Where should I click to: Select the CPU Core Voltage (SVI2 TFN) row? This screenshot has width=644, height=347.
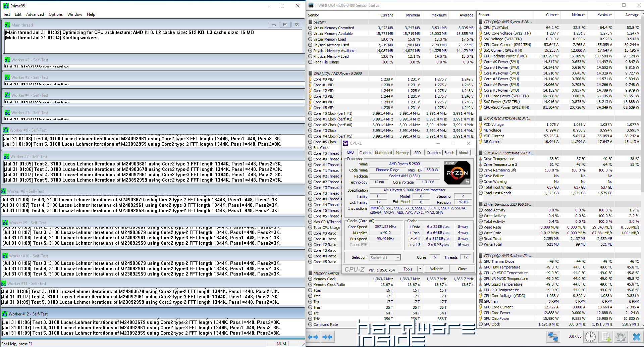(x=559, y=33)
